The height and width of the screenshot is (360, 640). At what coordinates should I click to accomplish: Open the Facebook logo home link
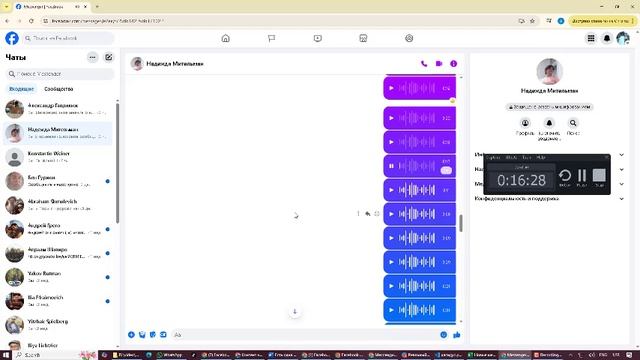(x=12, y=38)
